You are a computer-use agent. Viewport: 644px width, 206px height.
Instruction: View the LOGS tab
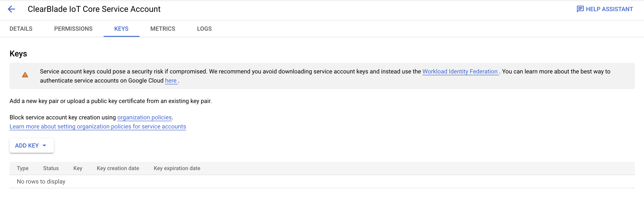pyautogui.click(x=204, y=29)
